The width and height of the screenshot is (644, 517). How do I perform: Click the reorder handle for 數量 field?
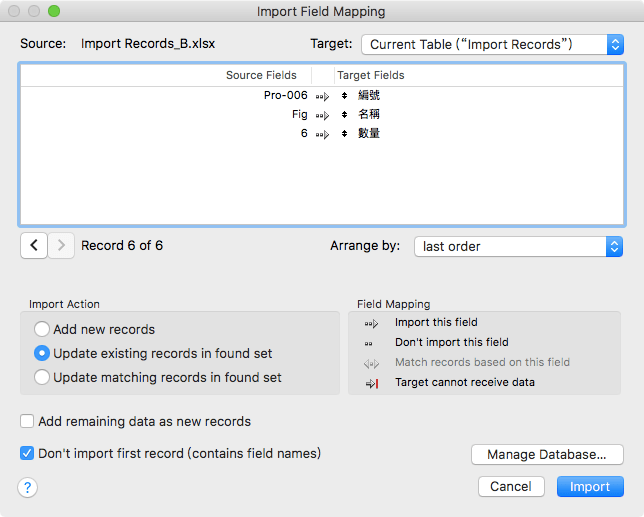[344, 134]
